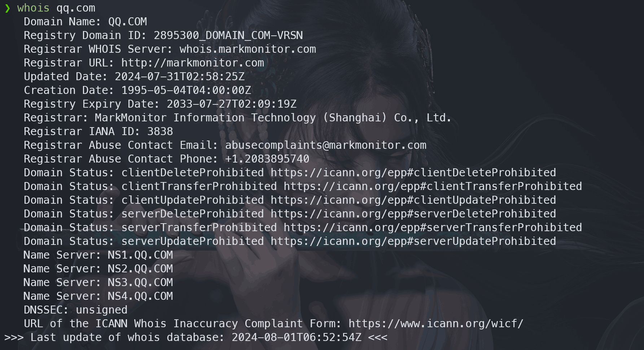The width and height of the screenshot is (644, 350).
Task: Open the serverDeleteProhibited icann.org link
Action: (413, 214)
